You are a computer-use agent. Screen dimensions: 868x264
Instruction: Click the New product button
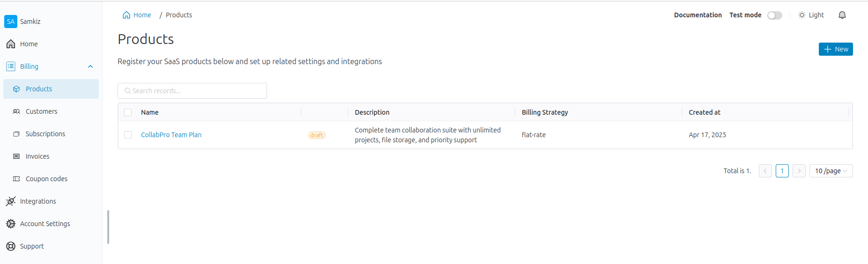tap(835, 49)
